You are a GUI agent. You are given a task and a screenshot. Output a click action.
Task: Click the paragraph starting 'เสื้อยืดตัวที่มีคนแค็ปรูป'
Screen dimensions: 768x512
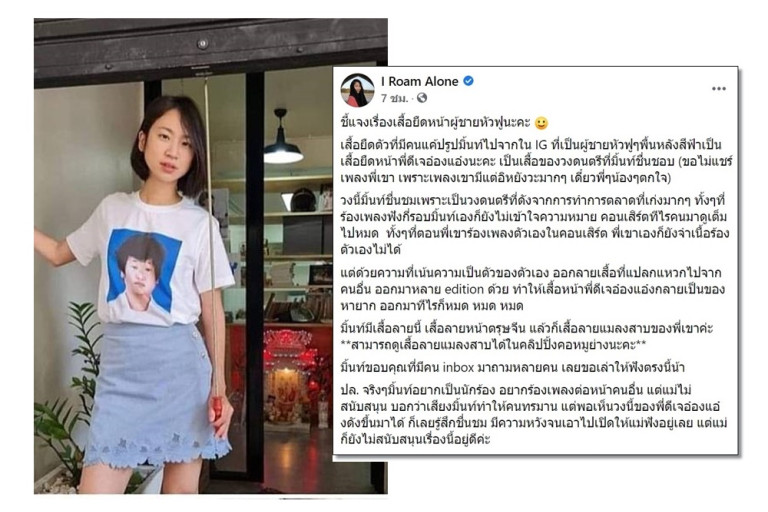(536, 161)
